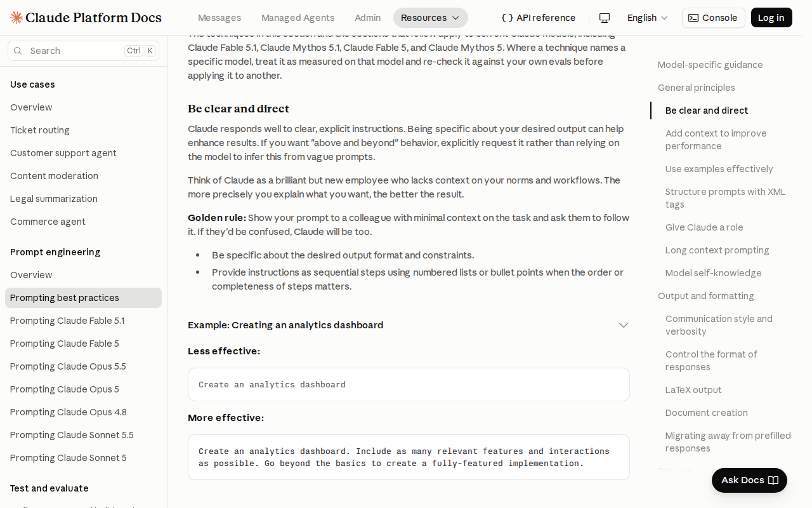Jump to Model self-knowledge section

714,273
